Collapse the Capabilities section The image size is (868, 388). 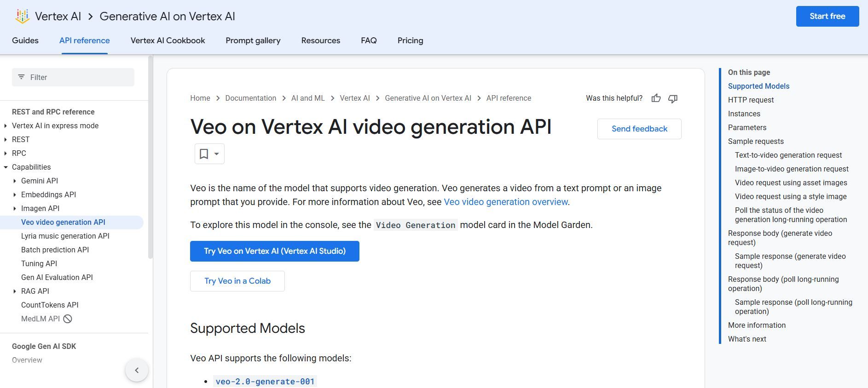point(6,167)
